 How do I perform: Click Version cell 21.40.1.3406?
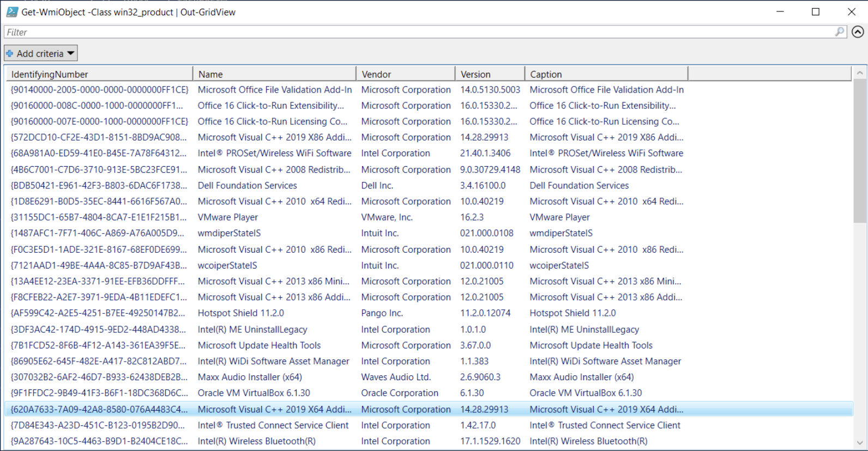tap(485, 154)
